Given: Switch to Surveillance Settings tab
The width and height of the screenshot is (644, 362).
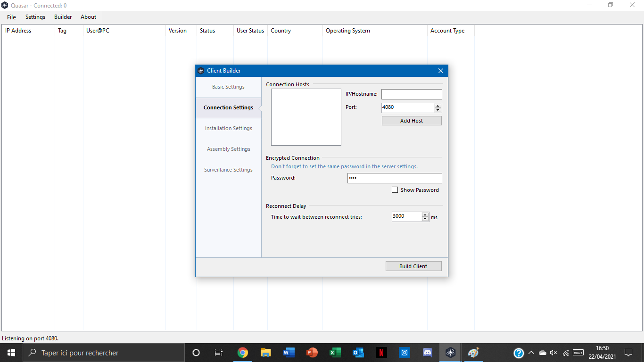Looking at the screenshot, I should 228,170.
